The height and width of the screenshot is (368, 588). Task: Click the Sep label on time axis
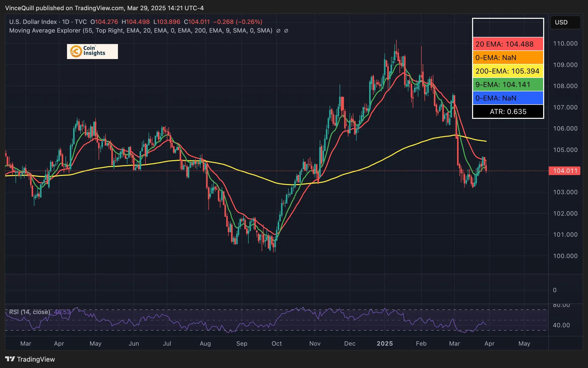point(242,344)
